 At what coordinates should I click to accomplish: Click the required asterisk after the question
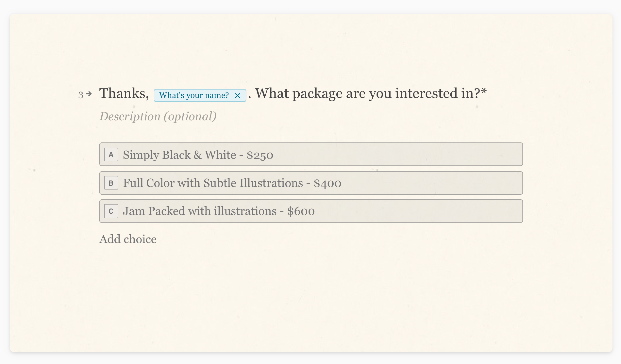click(x=484, y=91)
